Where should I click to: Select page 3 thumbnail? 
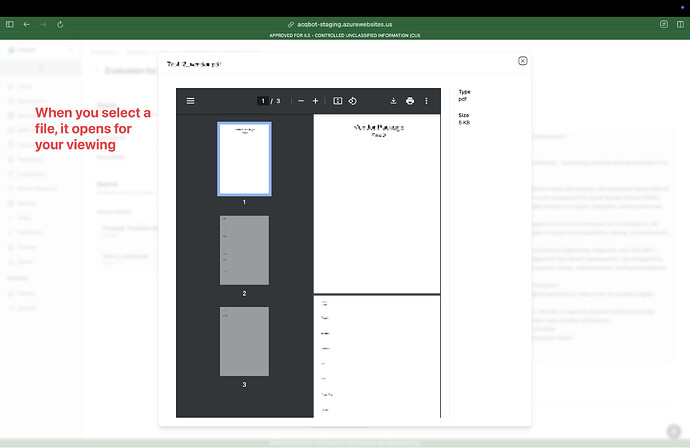[x=244, y=342]
